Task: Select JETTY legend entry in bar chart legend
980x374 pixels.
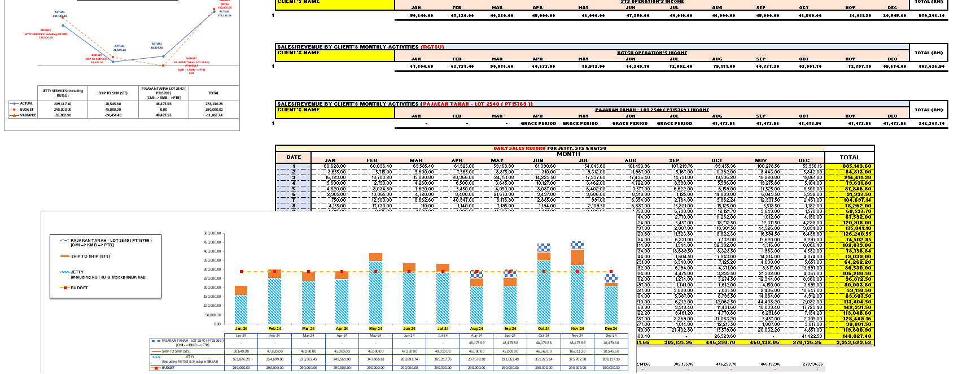Action: coord(103,275)
